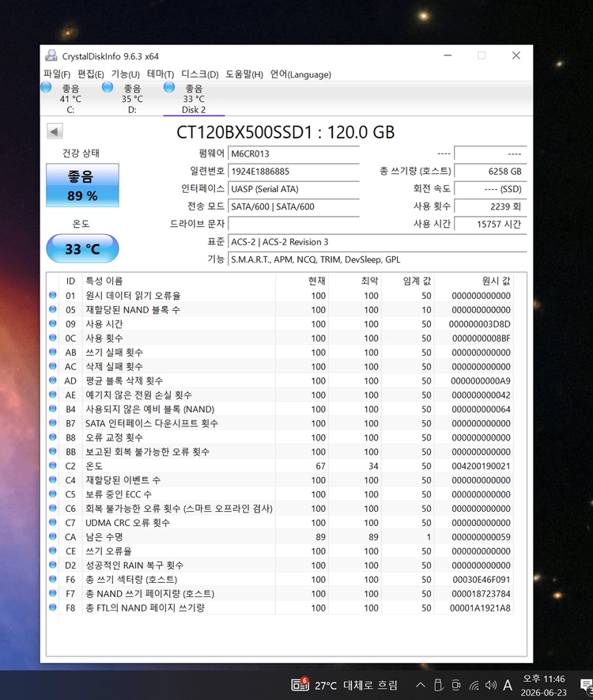The height and width of the screenshot is (700, 593).
Task: Click status icon on row AB
Action: (53, 352)
